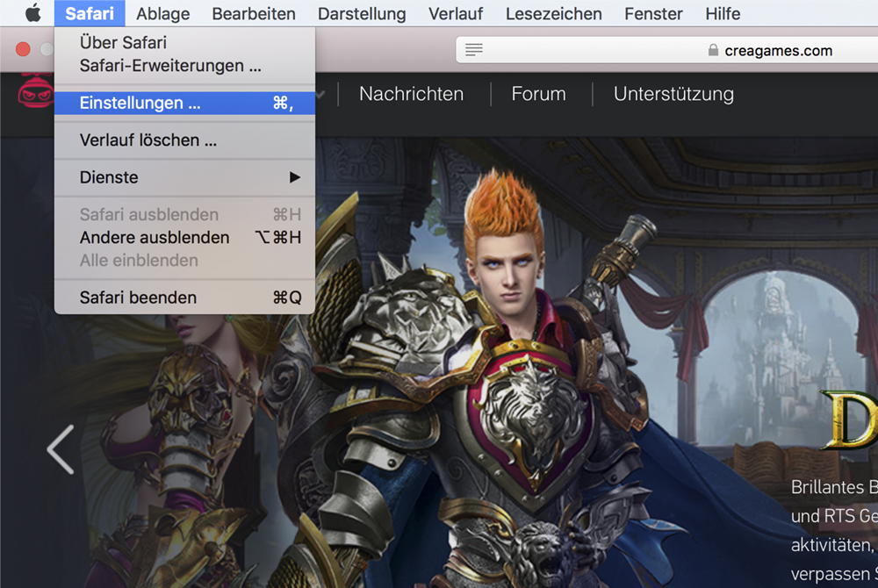Select Einstellungen … from Safari menu
This screenshot has width=878, height=588.
pos(140,103)
